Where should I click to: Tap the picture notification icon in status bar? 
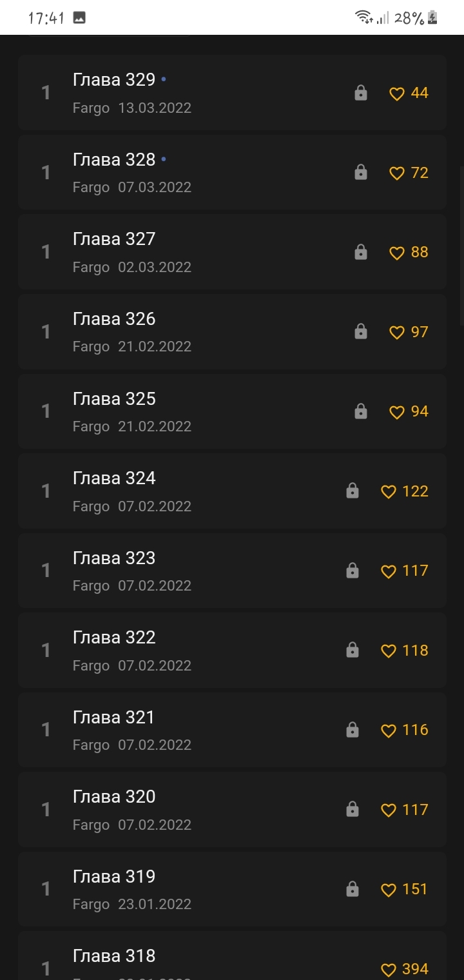(79, 18)
